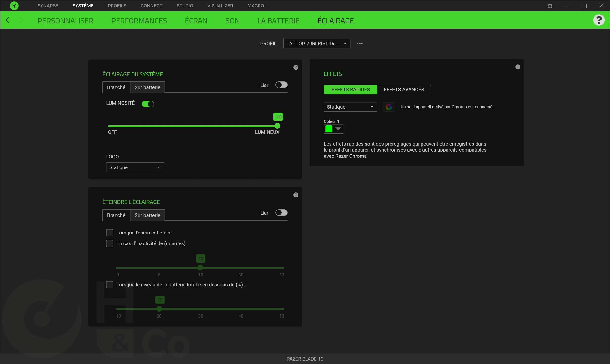This screenshot has height=364, width=610.
Task: Switch to the Écran tab
Action: point(196,20)
